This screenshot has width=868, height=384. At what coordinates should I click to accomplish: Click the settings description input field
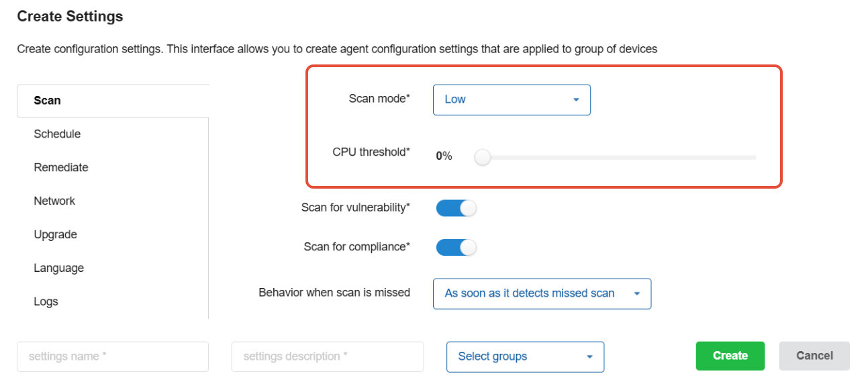click(327, 356)
